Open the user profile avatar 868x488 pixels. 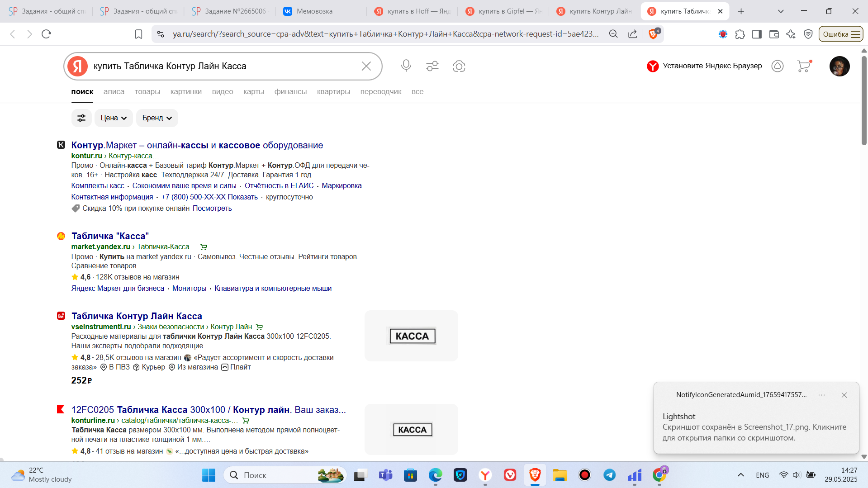coord(840,66)
